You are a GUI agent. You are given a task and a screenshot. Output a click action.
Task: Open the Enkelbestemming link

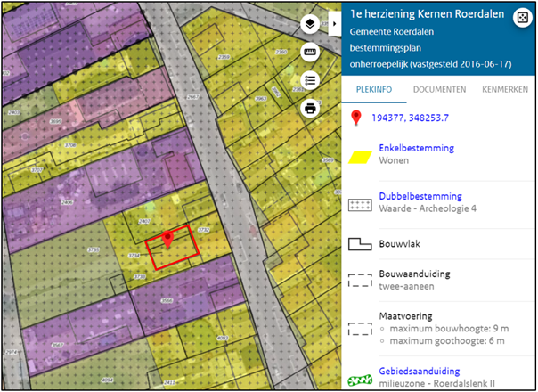coord(417,148)
